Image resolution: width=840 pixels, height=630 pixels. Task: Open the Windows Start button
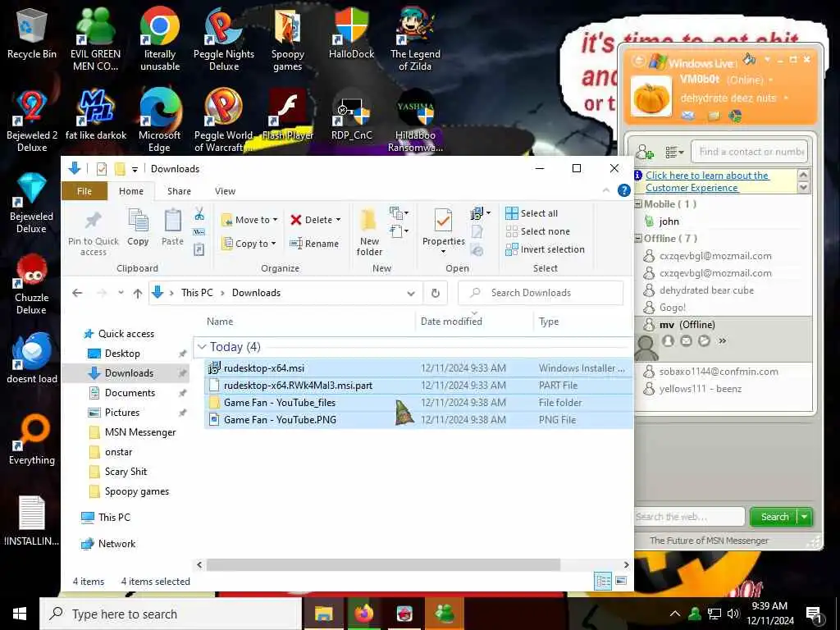tap(20, 614)
